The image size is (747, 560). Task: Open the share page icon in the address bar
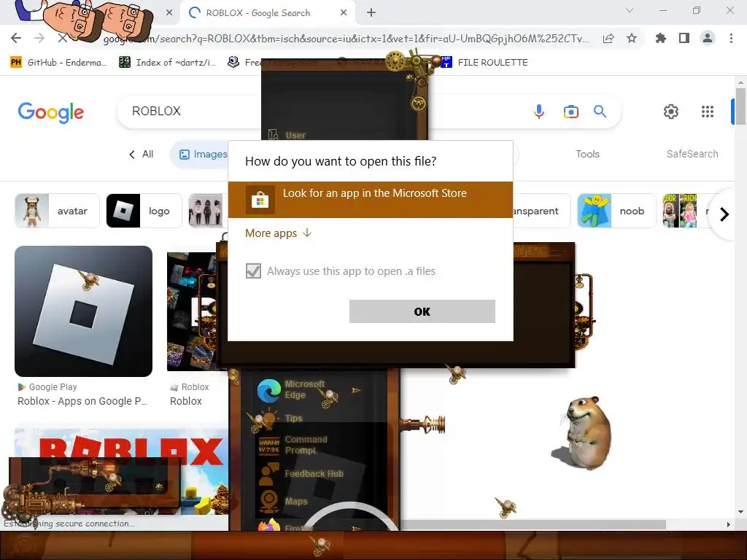tap(608, 39)
